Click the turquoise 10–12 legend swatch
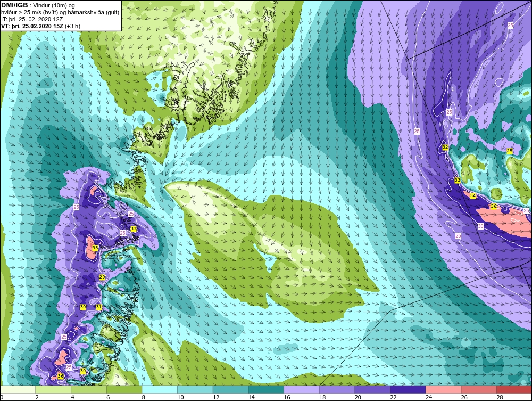The width and height of the screenshot is (532, 401). [x=195, y=389]
